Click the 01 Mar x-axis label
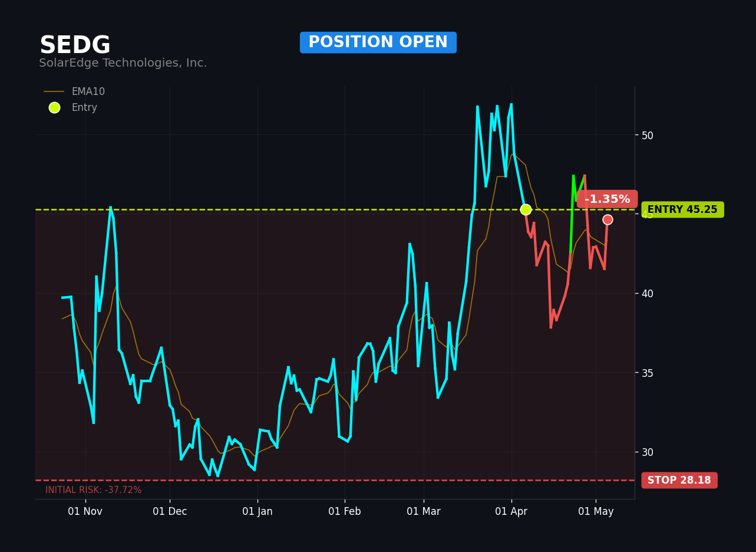756x552 pixels. (424, 511)
